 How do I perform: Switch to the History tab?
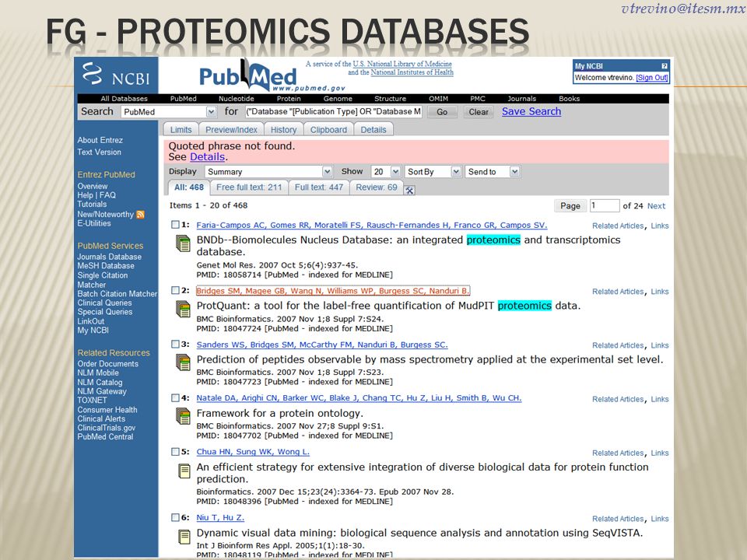click(x=283, y=130)
